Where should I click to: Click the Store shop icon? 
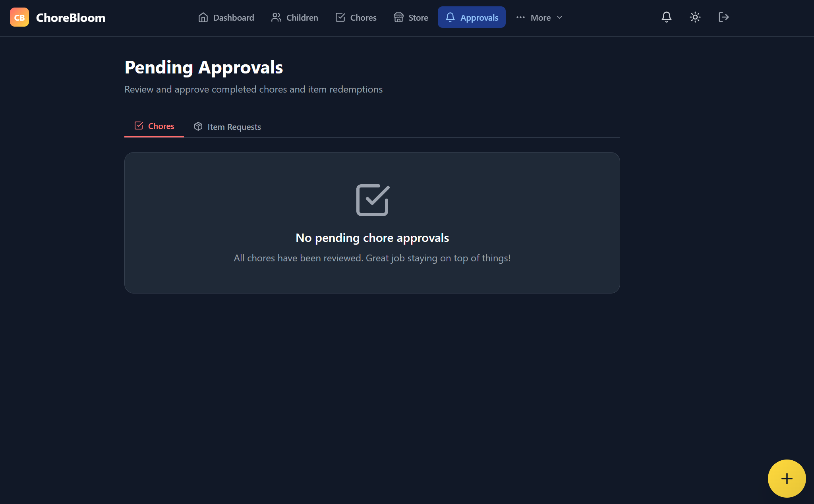(398, 17)
